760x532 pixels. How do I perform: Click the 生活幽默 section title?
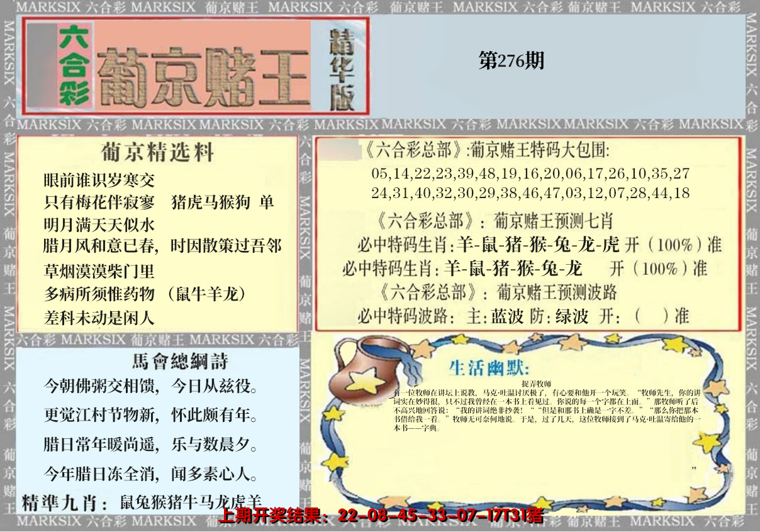[x=489, y=367]
